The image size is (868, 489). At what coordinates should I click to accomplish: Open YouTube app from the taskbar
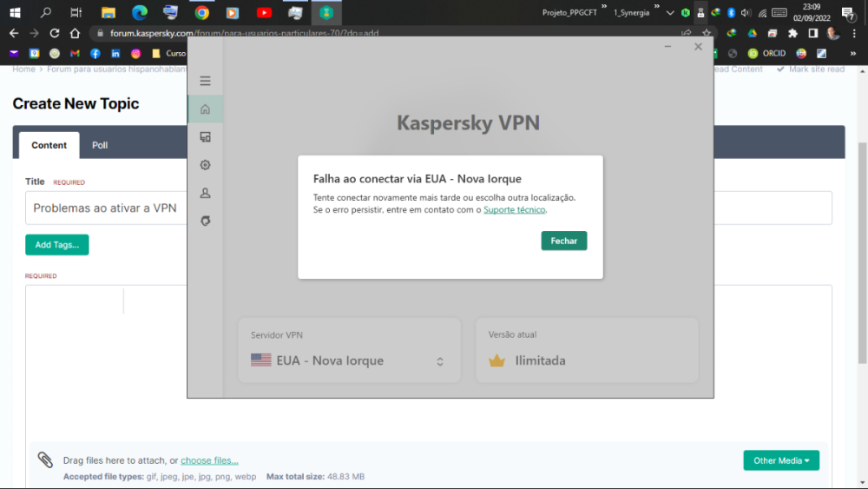pos(264,12)
